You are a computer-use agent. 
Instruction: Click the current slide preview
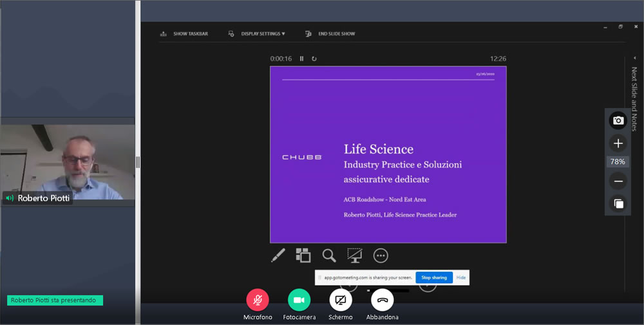click(388, 154)
